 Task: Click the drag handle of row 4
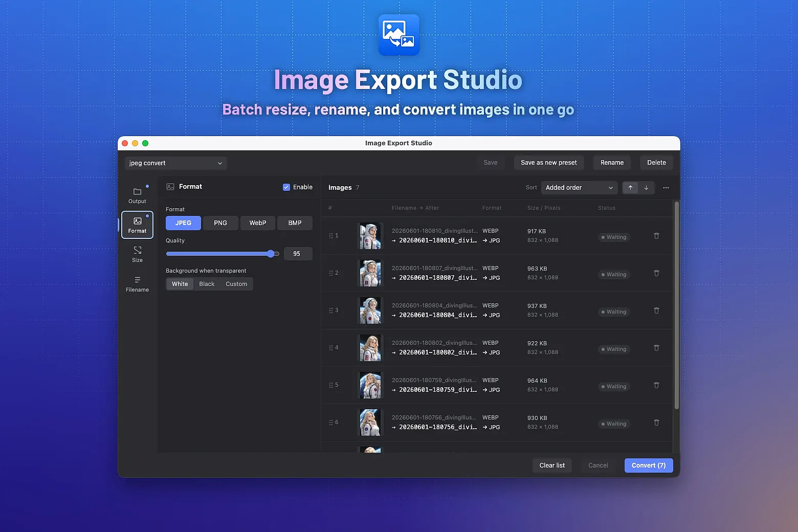click(x=331, y=348)
